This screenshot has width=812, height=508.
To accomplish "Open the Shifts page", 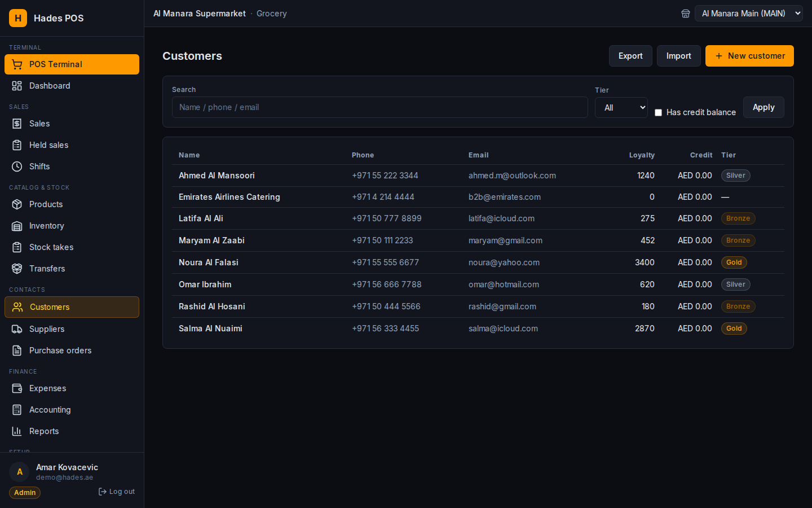I will (x=72, y=167).
